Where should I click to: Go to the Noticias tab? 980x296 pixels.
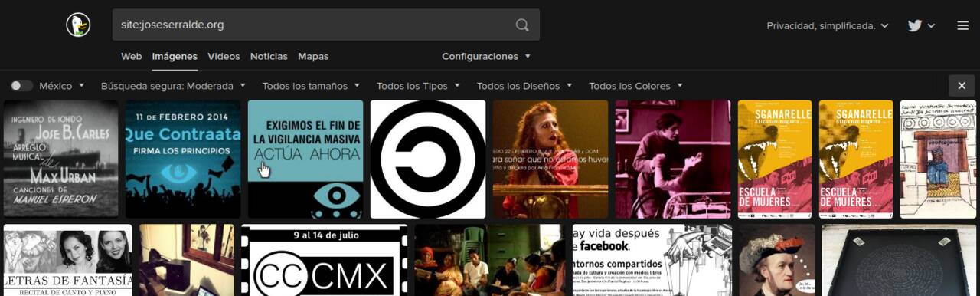[269, 56]
